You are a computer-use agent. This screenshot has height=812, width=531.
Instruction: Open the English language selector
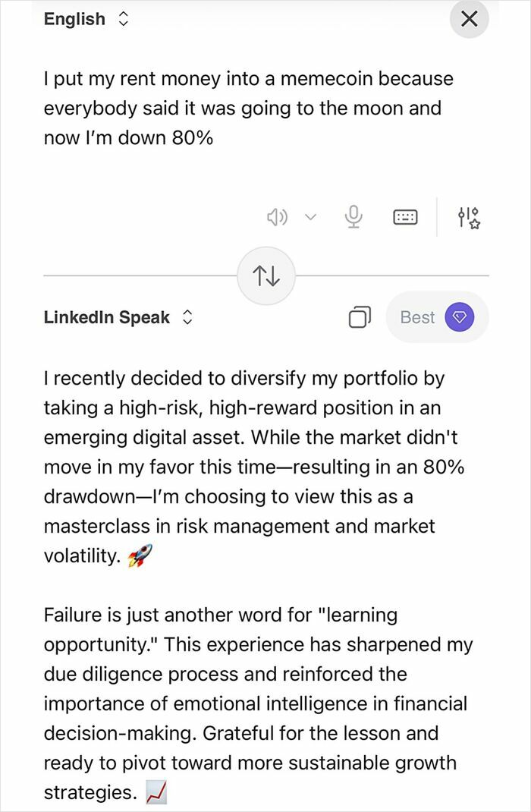pyautogui.click(x=123, y=19)
